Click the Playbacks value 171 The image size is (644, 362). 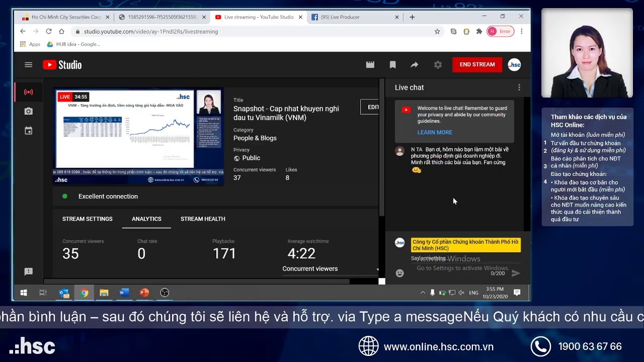coord(224,253)
